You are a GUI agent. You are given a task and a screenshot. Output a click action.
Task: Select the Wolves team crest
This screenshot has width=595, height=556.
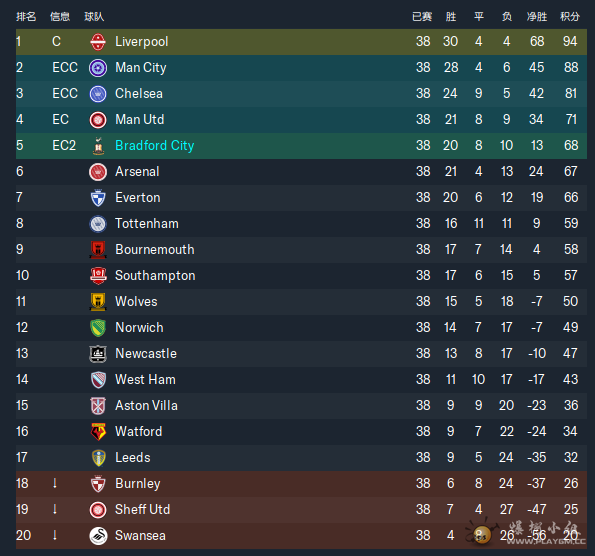(x=98, y=302)
